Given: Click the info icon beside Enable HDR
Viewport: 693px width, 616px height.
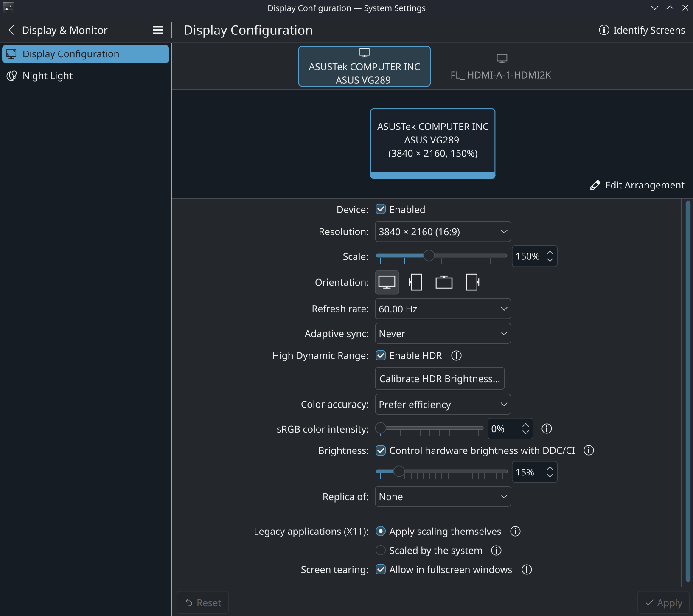Looking at the screenshot, I should click(x=456, y=356).
